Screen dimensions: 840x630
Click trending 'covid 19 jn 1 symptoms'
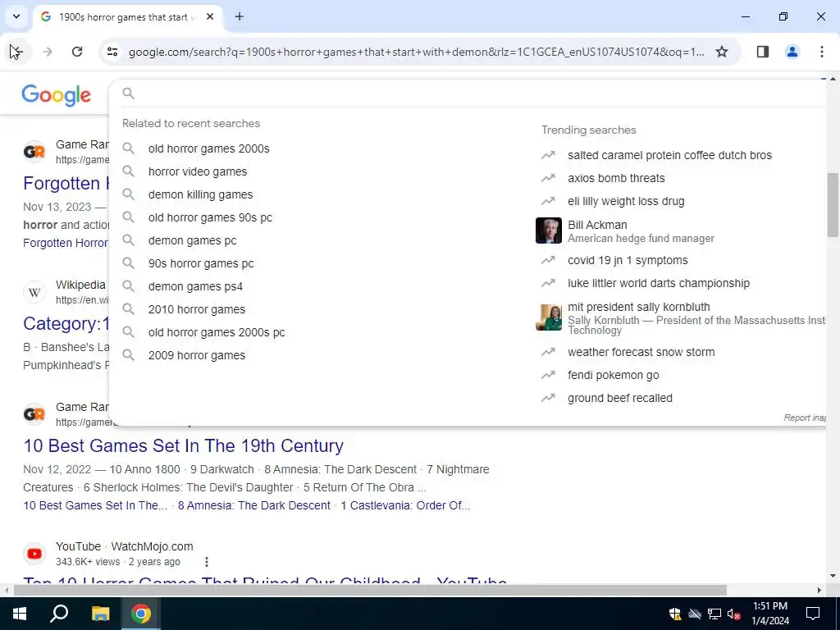628,260
